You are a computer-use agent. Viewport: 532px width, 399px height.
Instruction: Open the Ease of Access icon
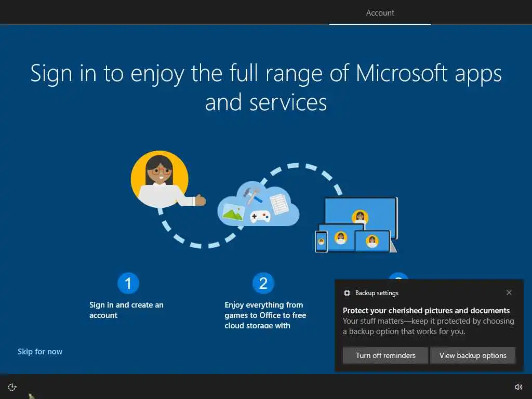click(x=12, y=387)
